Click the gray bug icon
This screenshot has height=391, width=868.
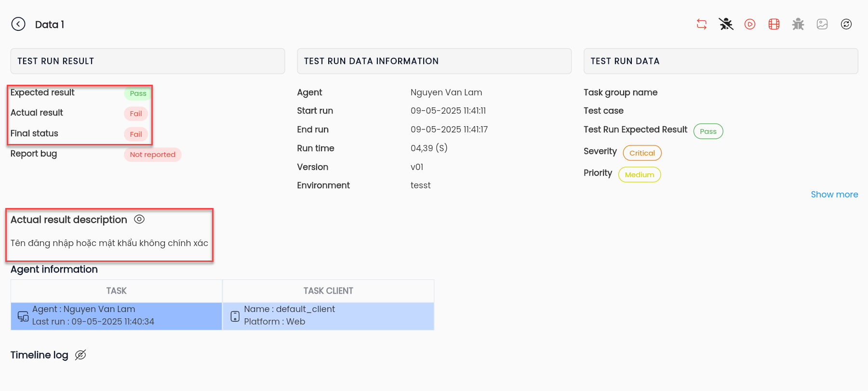point(798,24)
